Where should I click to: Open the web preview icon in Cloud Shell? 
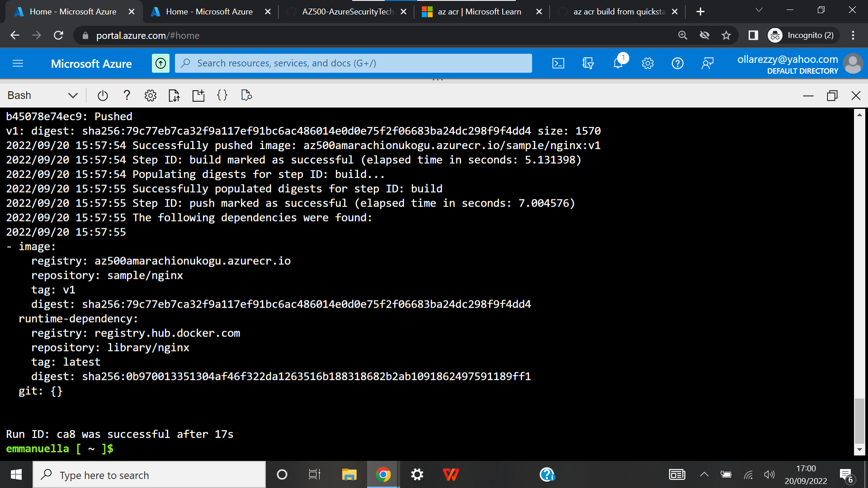coord(246,95)
